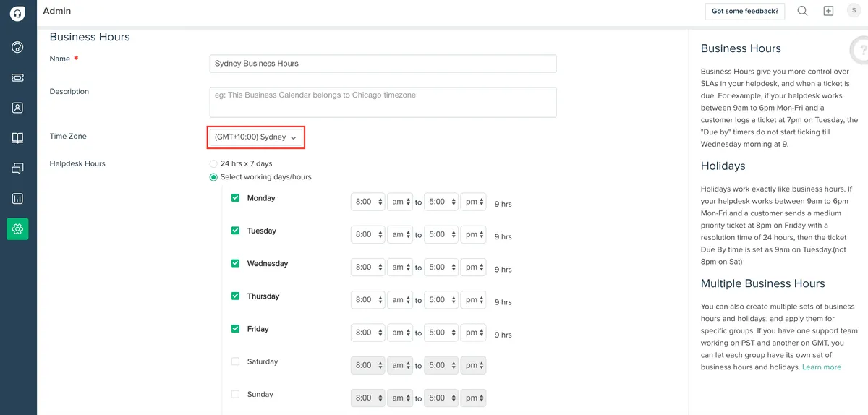The image size is (868, 415).
Task: Uncheck the Monday working day checkbox
Action: 235,197
